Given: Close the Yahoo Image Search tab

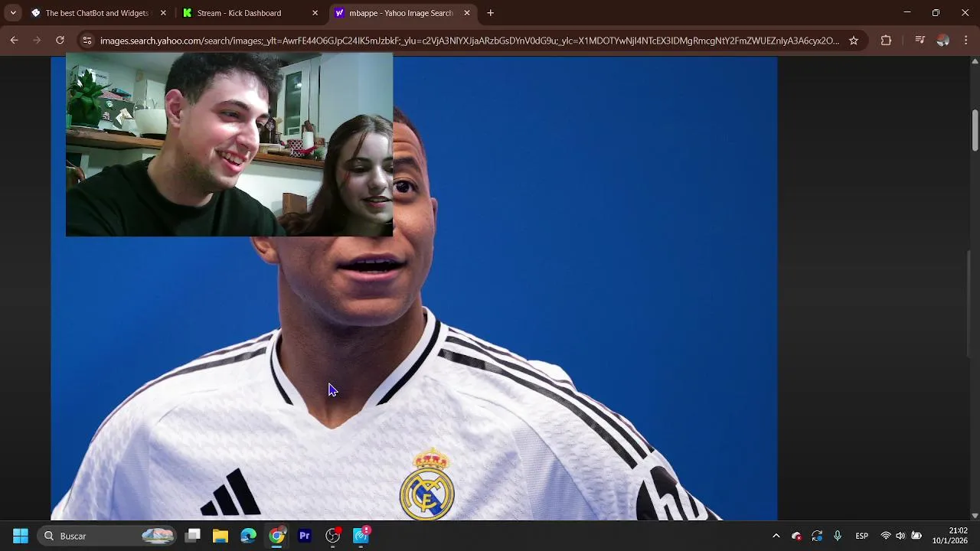Looking at the screenshot, I should (x=467, y=13).
